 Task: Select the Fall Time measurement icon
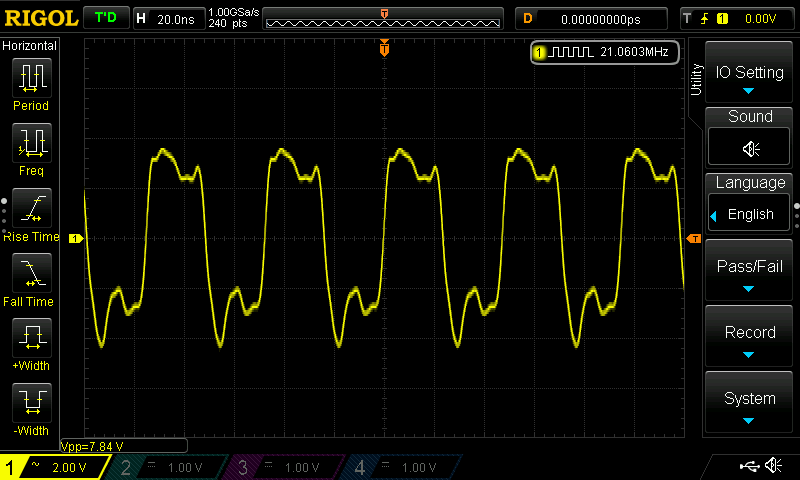(32, 273)
